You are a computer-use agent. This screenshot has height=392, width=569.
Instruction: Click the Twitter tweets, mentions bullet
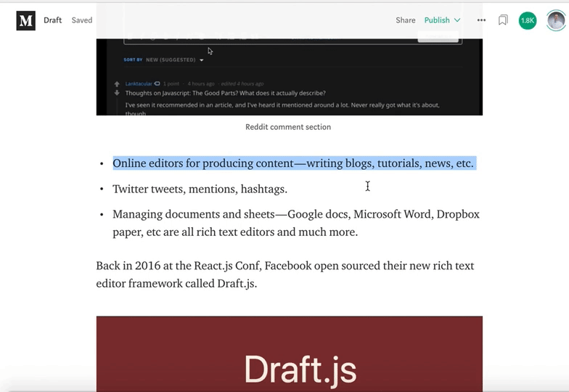(200, 189)
